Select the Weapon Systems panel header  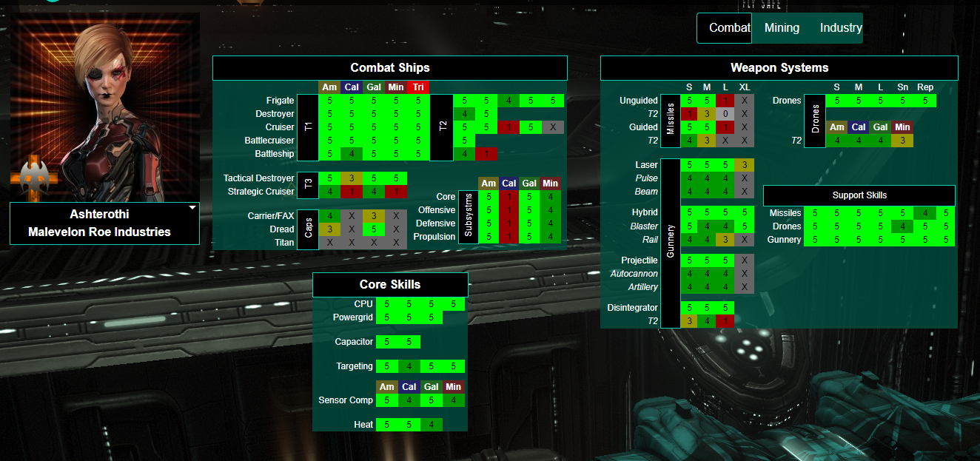click(x=779, y=67)
